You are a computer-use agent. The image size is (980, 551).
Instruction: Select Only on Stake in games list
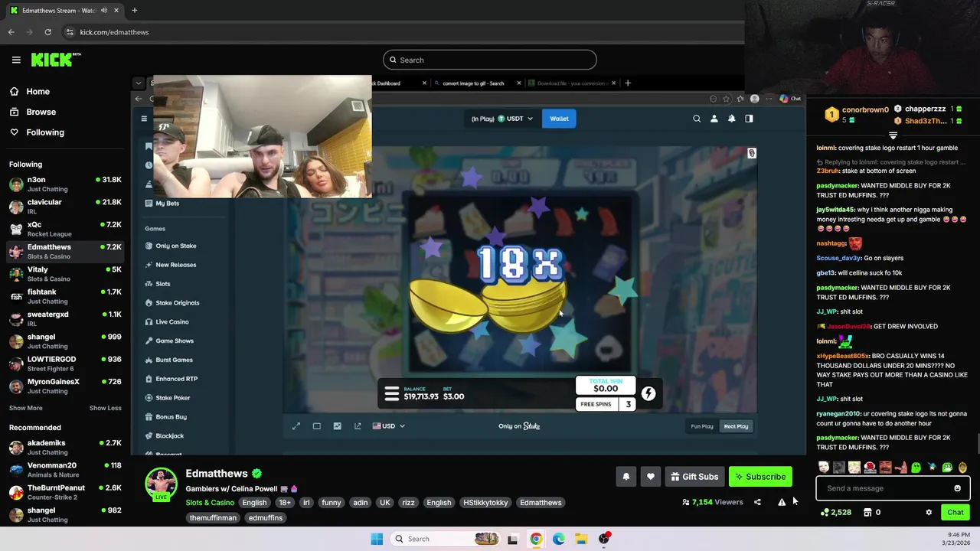pyautogui.click(x=171, y=246)
